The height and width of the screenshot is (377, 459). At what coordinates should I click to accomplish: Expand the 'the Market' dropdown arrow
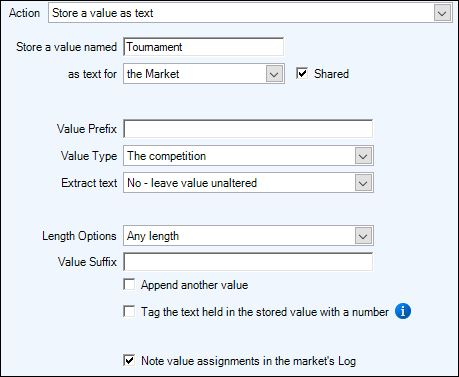[x=274, y=74]
